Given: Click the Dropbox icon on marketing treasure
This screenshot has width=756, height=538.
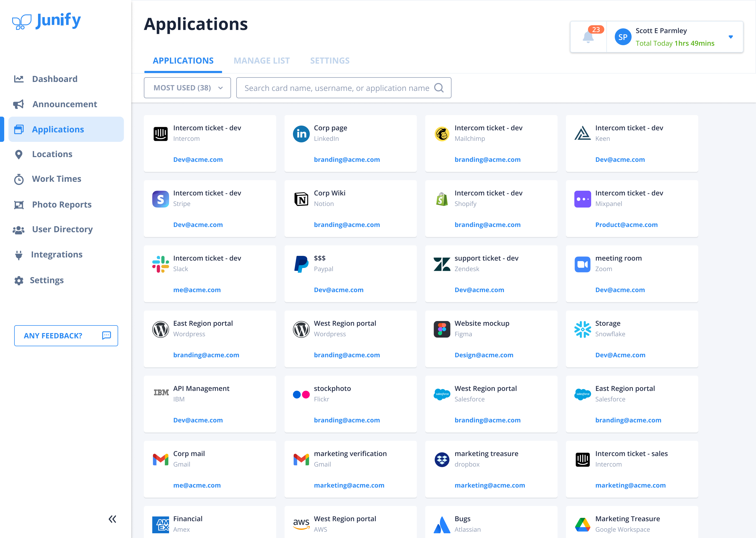Looking at the screenshot, I should [x=442, y=460].
